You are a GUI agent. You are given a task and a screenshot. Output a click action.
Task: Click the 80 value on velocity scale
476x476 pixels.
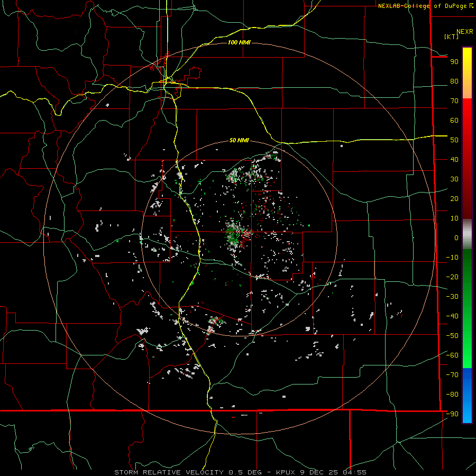click(454, 81)
